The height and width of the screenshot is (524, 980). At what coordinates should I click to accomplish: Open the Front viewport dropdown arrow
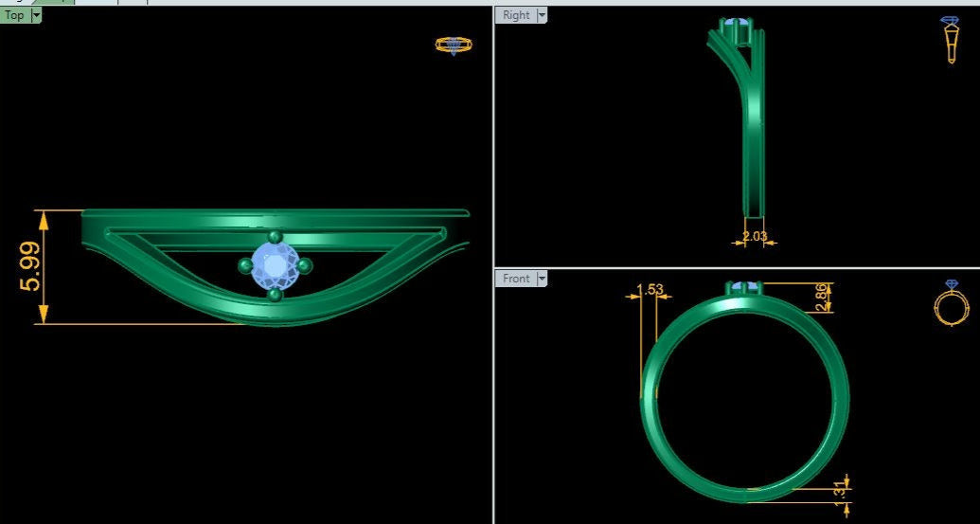tap(542, 279)
